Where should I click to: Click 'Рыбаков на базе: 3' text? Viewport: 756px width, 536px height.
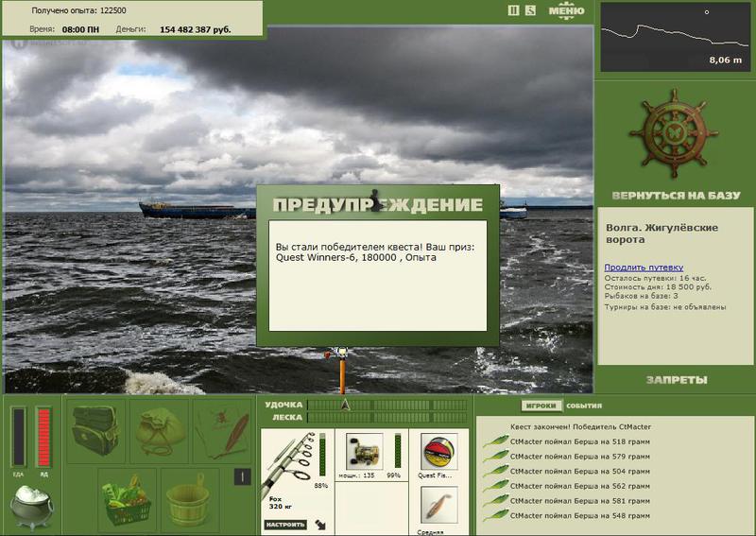click(x=642, y=296)
